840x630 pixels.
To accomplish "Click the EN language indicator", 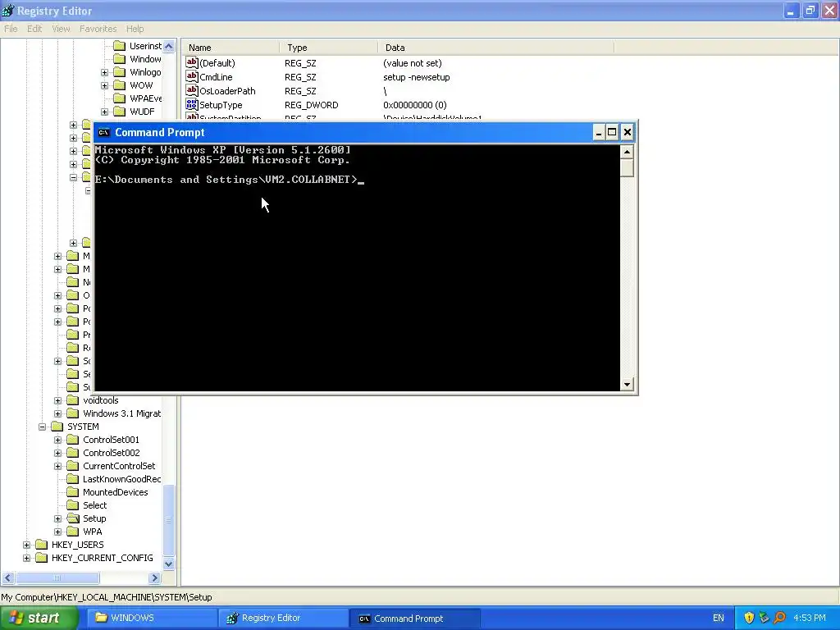I will click(x=718, y=618).
